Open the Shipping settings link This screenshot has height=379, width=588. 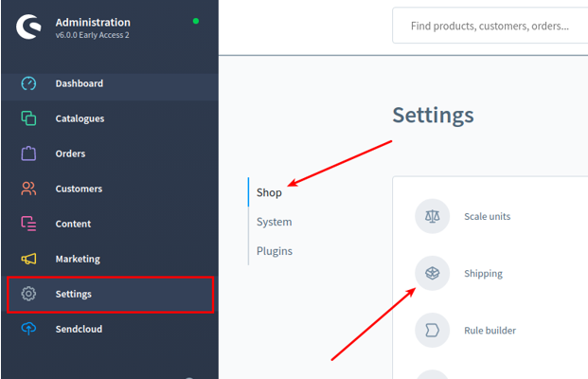(x=484, y=274)
